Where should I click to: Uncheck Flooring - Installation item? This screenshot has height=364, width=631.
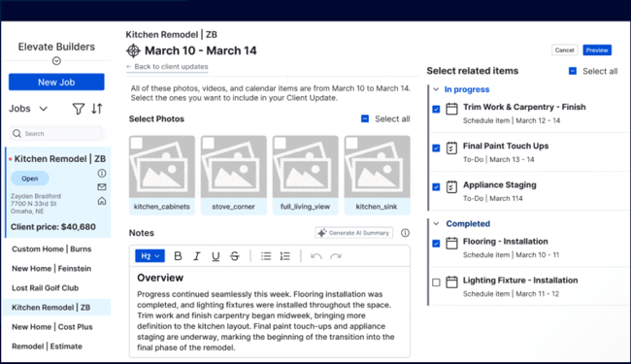(436, 244)
